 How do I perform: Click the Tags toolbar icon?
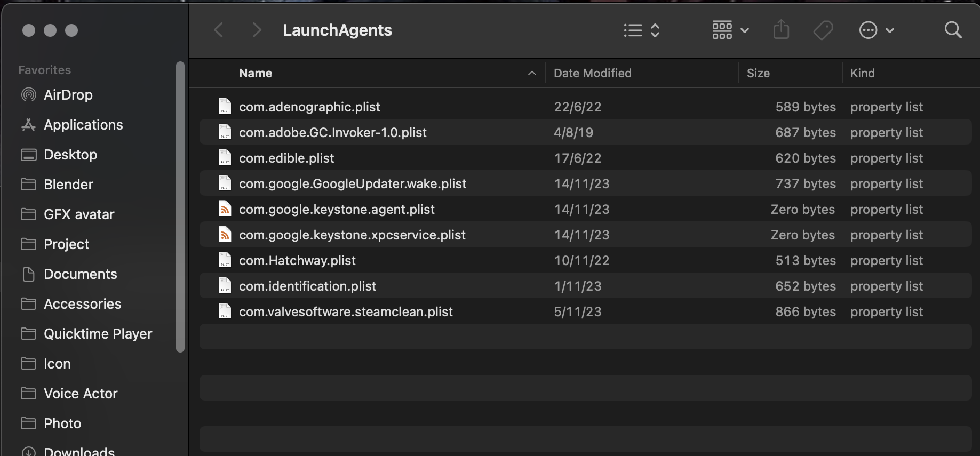pyautogui.click(x=823, y=30)
